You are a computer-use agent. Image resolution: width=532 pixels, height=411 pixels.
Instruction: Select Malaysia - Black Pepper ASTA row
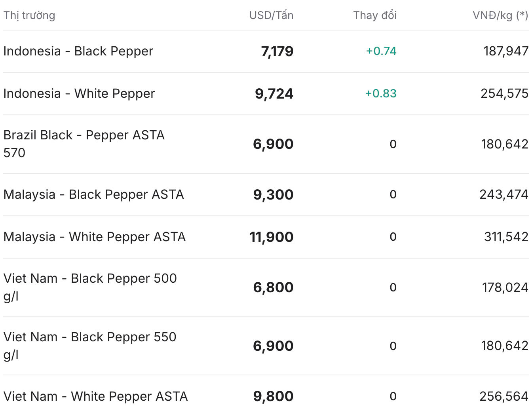(x=266, y=195)
